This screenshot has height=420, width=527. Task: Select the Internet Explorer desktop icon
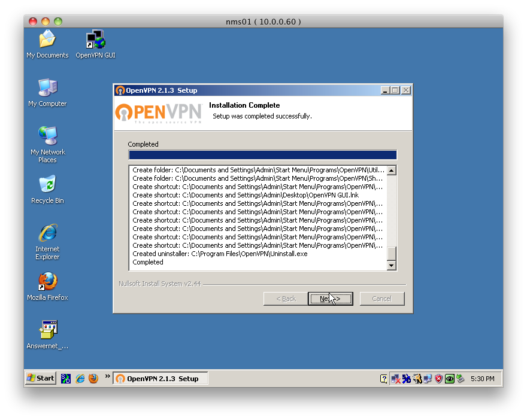[x=47, y=242]
